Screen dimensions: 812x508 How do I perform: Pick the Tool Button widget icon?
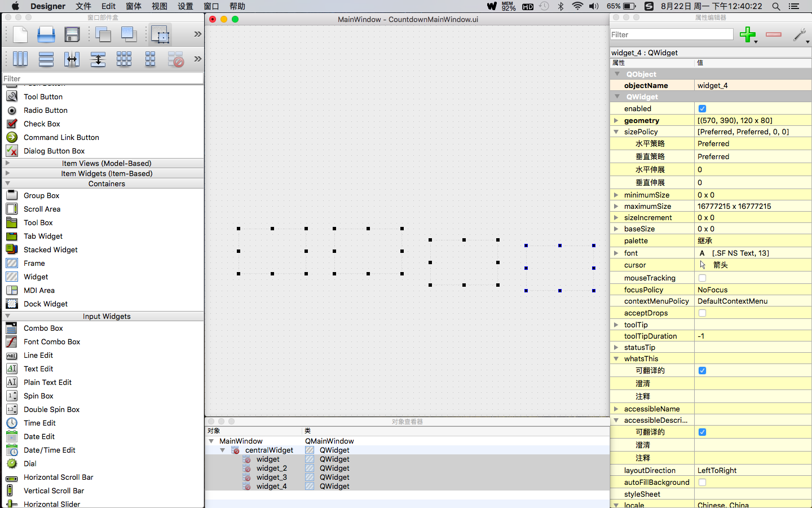(12, 97)
